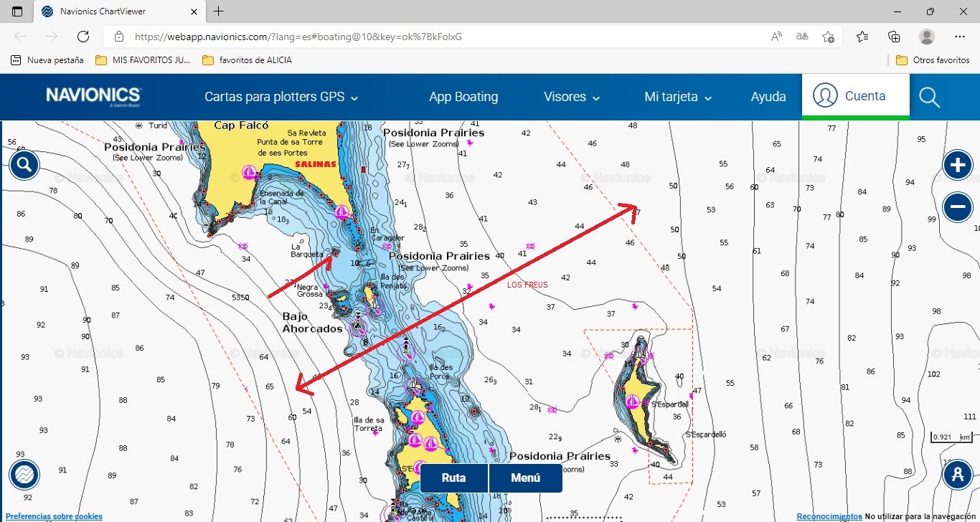Open the Collections icon

[894, 37]
